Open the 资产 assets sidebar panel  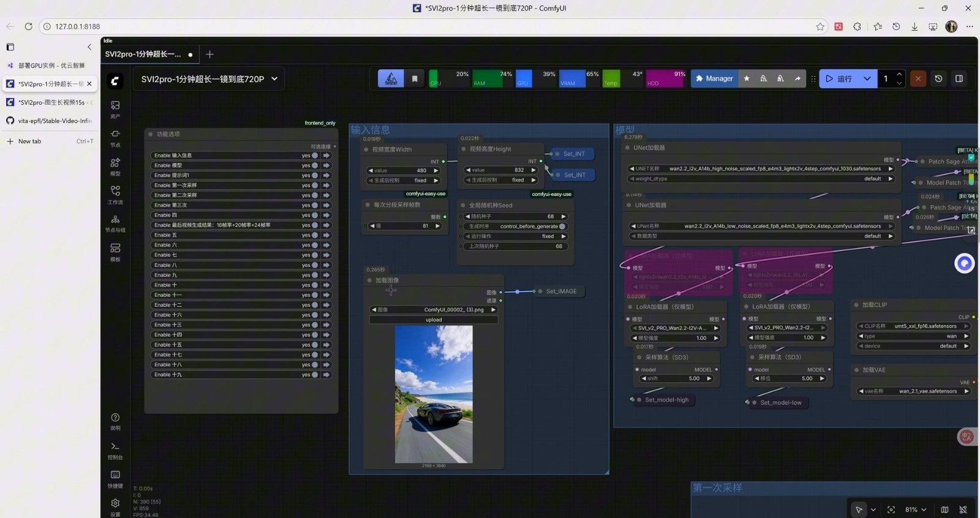[x=115, y=109]
